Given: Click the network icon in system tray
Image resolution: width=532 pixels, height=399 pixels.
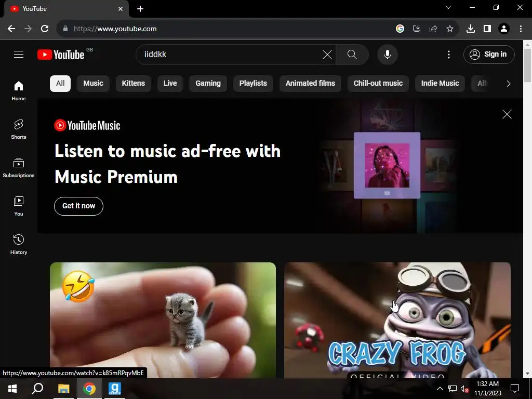Looking at the screenshot, I should [x=453, y=389].
